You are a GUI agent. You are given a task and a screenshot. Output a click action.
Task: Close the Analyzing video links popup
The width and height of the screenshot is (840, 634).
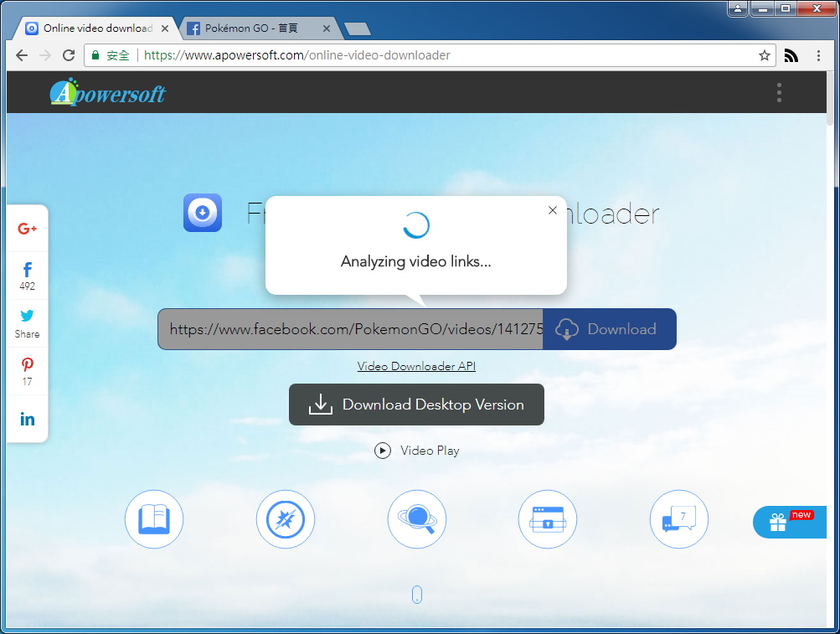552,210
